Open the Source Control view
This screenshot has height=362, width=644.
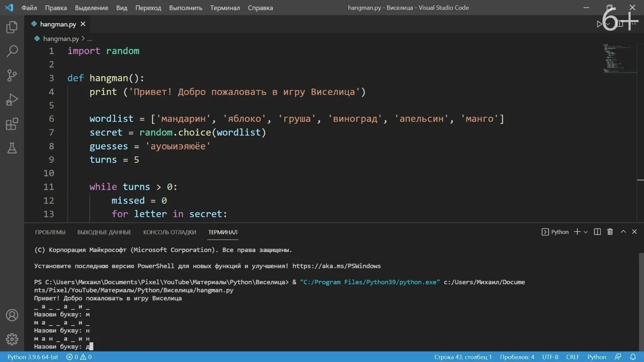(x=12, y=76)
